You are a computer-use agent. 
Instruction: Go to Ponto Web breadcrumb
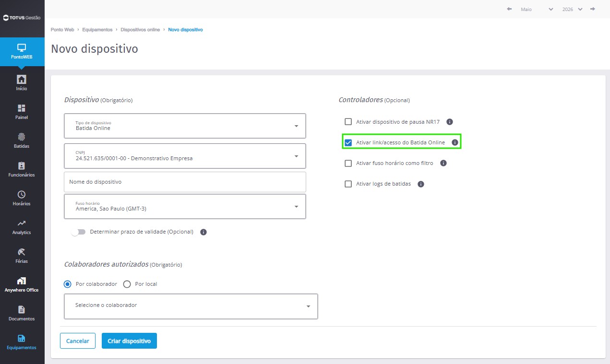[62, 30]
